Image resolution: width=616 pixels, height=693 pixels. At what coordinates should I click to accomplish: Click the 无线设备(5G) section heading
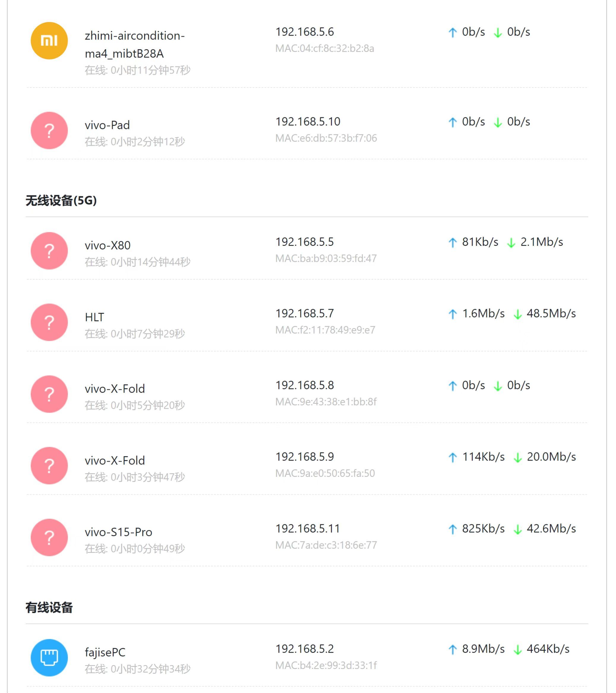click(x=61, y=201)
